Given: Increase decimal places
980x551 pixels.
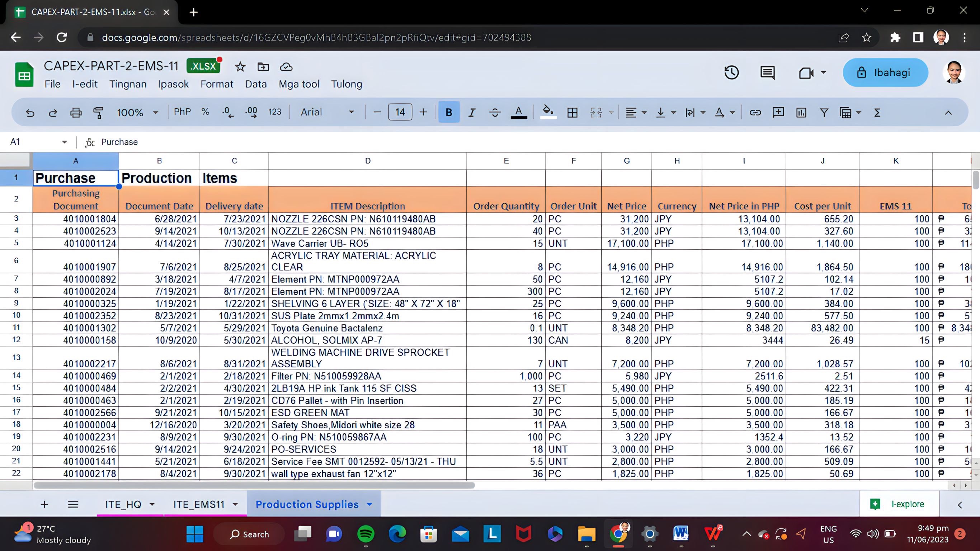Looking at the screenshot, I should (251, 112).
